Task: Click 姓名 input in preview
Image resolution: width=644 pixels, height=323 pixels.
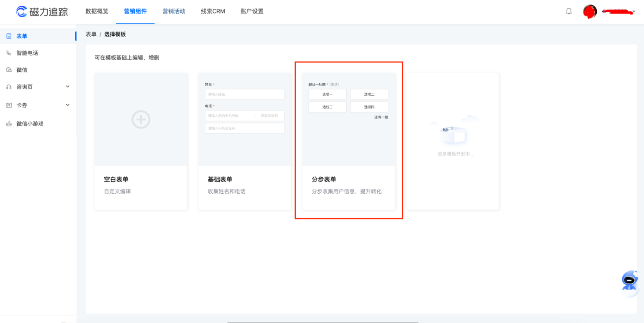Action: pyautogui.click(x=245, y=94)
